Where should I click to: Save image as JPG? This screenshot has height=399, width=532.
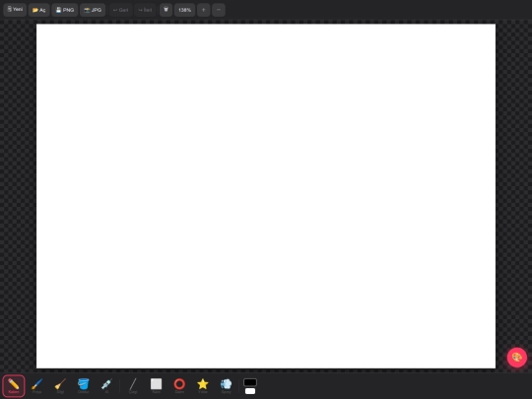[x=93, y=10]
